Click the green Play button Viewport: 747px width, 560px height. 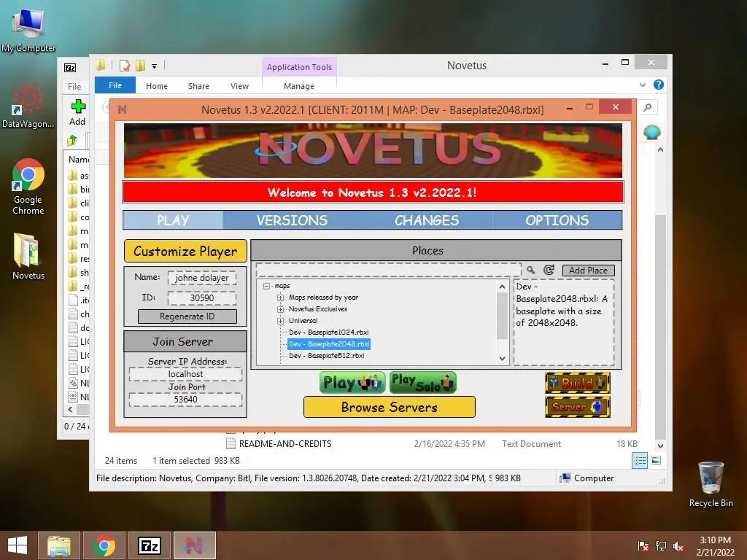coord(352,383)
